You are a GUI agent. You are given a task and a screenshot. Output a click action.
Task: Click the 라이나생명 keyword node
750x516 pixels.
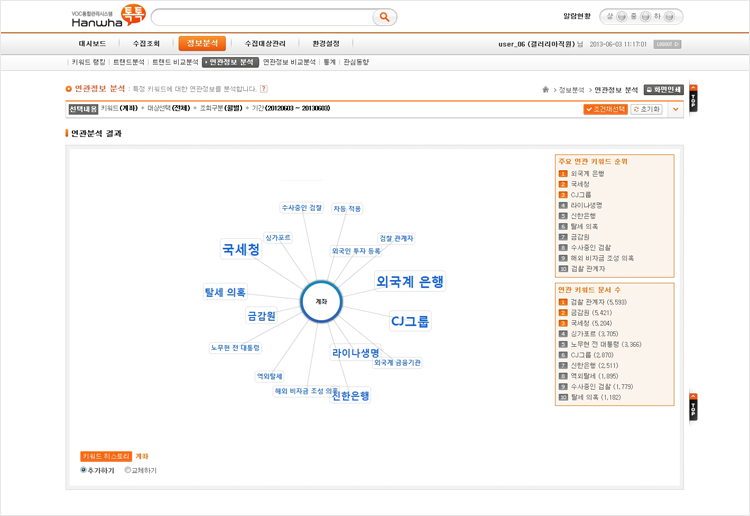pos(356,353)
